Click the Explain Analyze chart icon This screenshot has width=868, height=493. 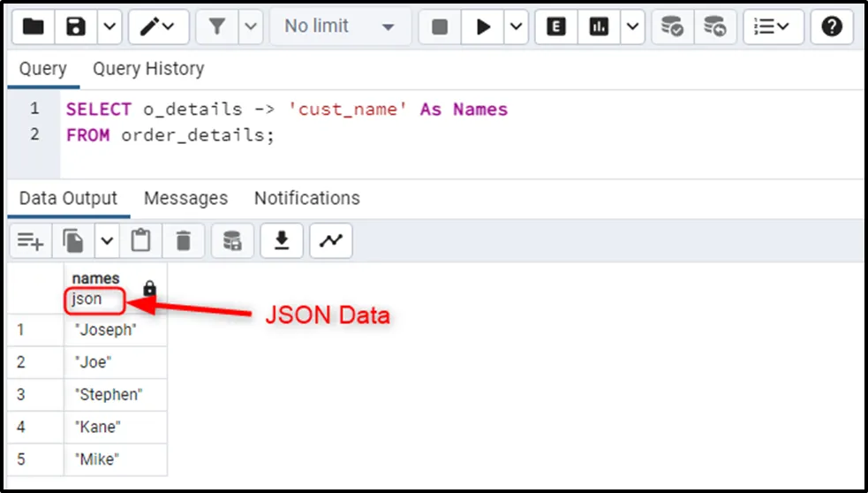(x=600, y=27)
